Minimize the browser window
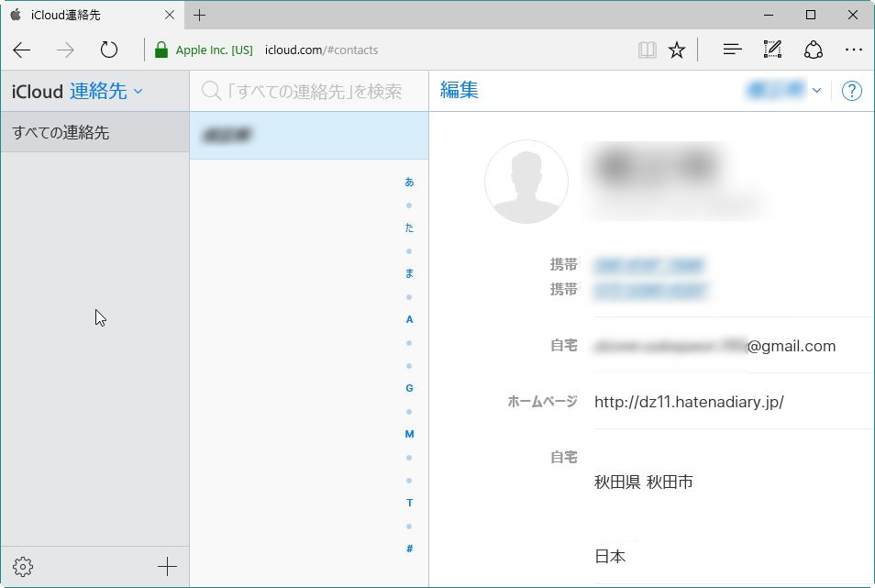The width and height of the screenshot is (875, 588). (x=769, y=15)
